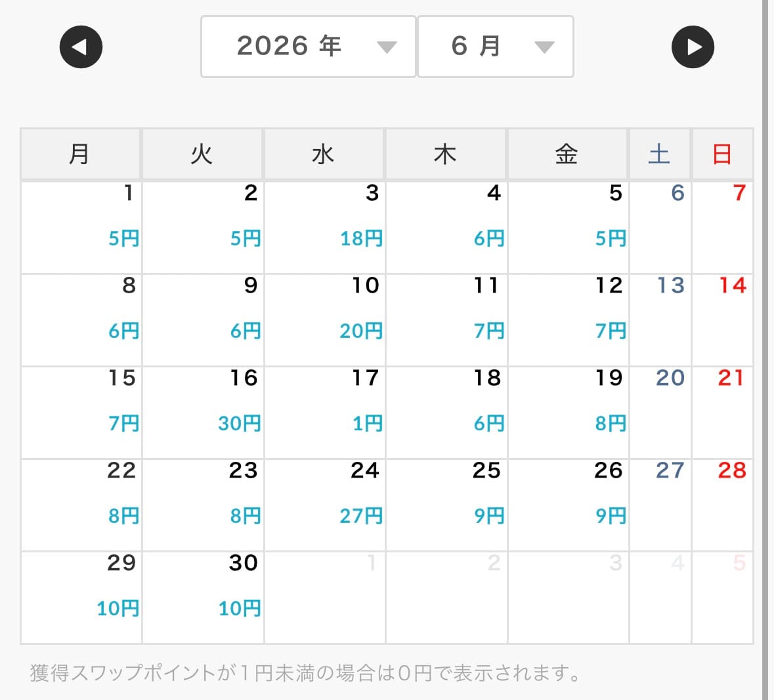Go to next month with right arrow
The width and height of the screenshot is (774, 700).
[x=693, y=47]
